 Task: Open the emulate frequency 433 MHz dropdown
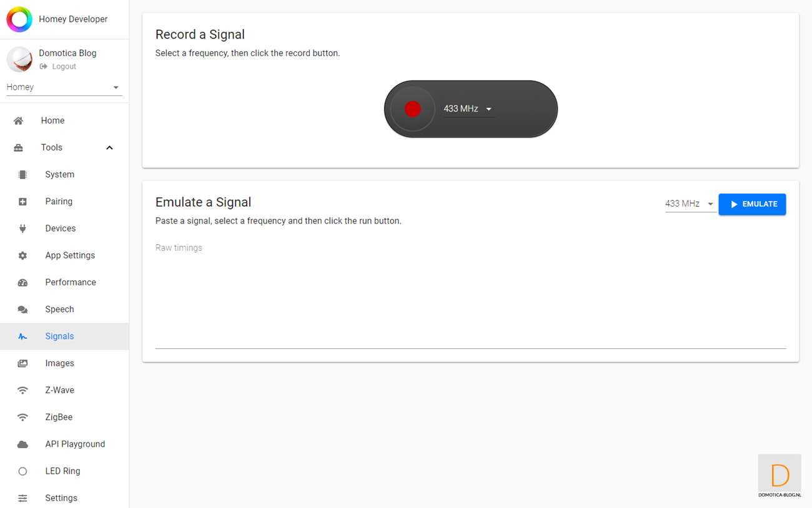[690, 204]
